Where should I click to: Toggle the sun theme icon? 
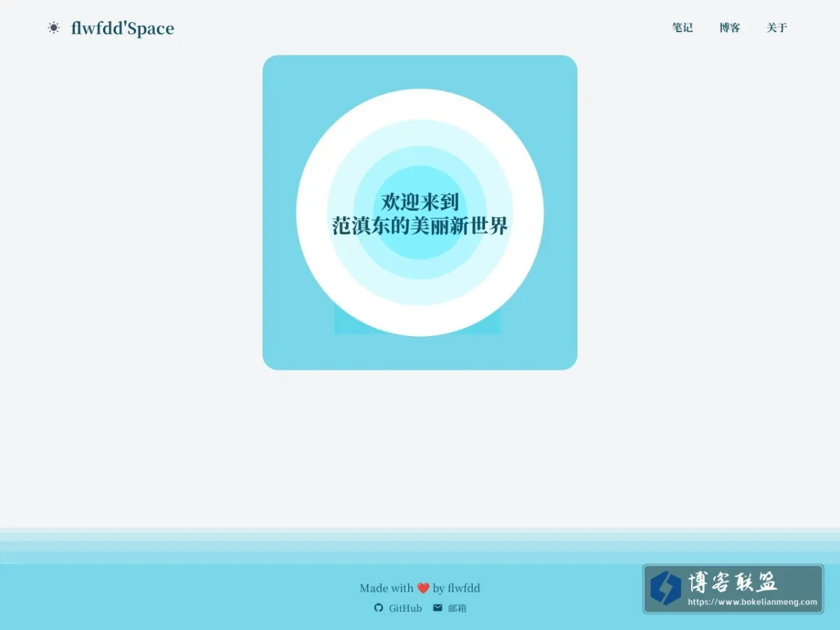point(54,28)
